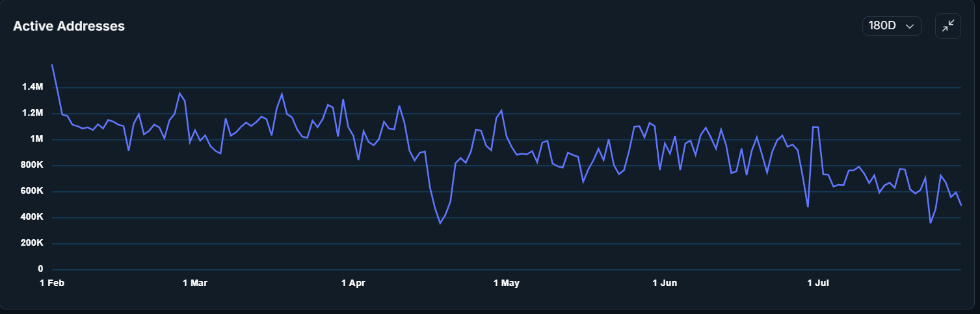Click the chevron arrow beside 180D
The height and width of the screenshot is (314, 980).
tap(910, 26)
